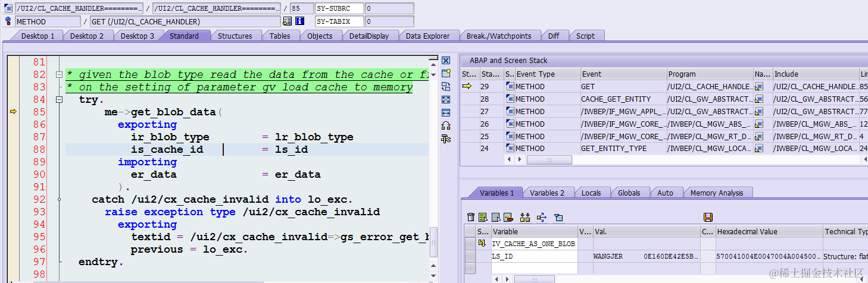Viewport: 868px width, 283px height.
Task: Select row header for LS_ID variable
Action: (470, 256)
